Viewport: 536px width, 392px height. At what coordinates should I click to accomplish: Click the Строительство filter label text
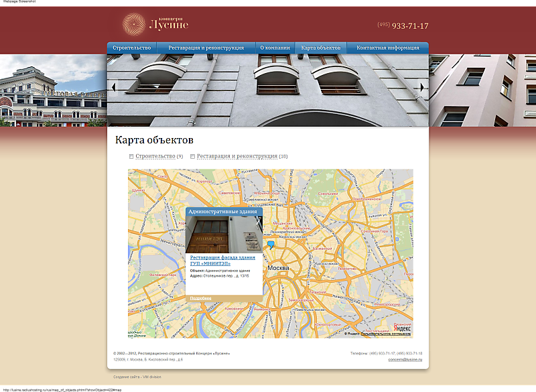[155, 156]
